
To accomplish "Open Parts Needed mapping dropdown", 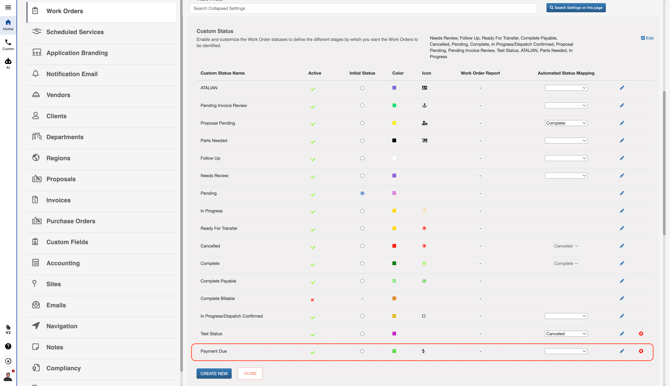I will tap(566, 140).
